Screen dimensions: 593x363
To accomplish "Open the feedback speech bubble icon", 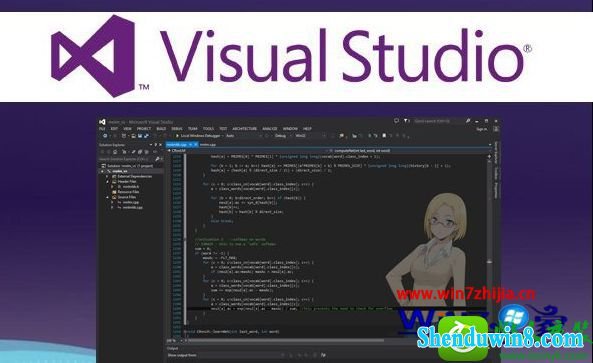I will [396, 121].
